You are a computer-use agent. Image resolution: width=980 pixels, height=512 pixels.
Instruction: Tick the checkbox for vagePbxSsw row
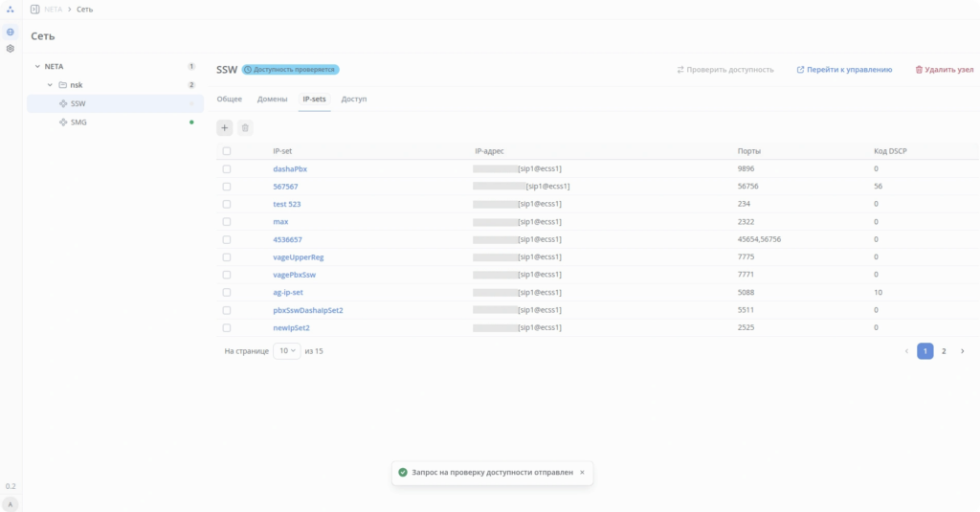[x=226, y=275]
